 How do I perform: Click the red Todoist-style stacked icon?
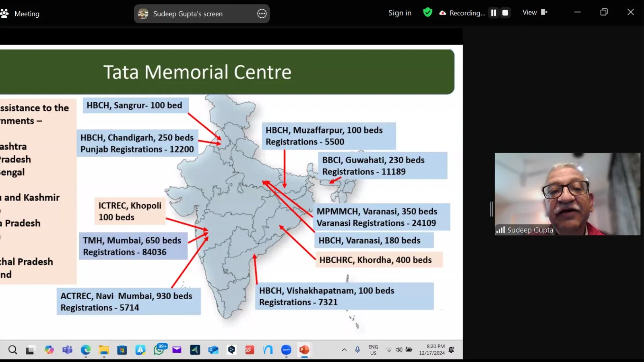pos(250,350)
